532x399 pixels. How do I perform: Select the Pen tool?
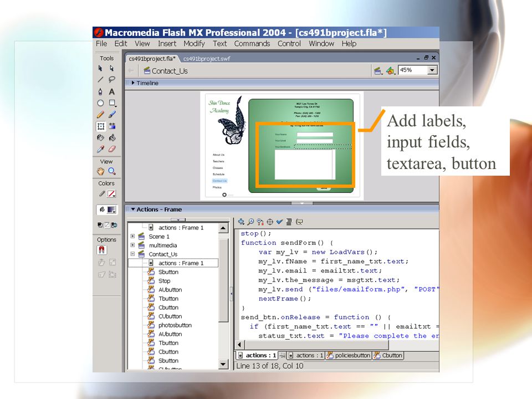pyautogui.click(x=100, y=91)
